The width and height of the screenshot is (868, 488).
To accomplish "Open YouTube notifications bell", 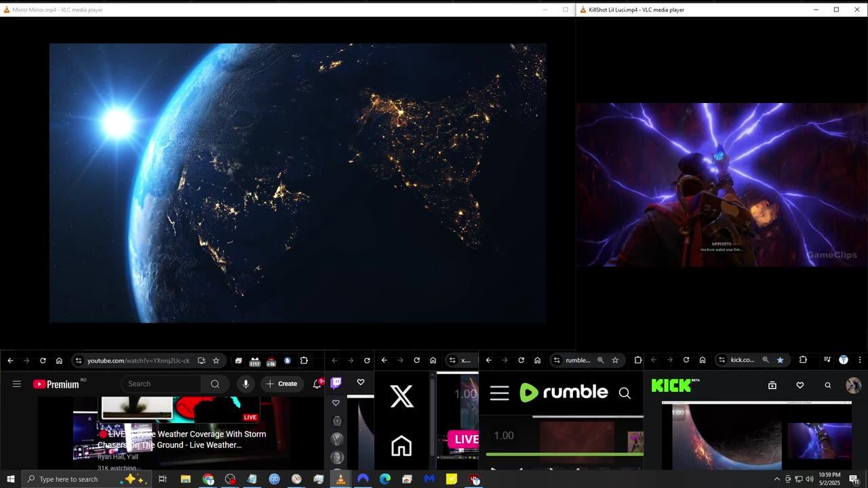I will 317,384.
